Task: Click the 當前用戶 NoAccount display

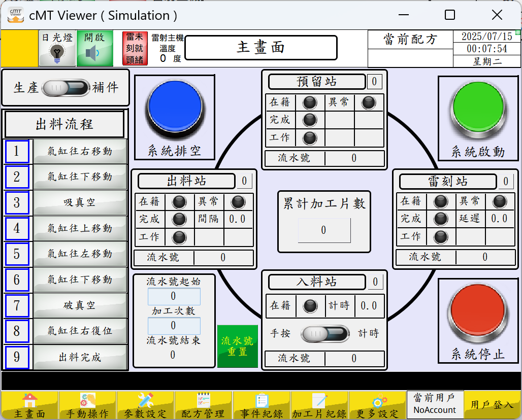Action: coord(435,404)
